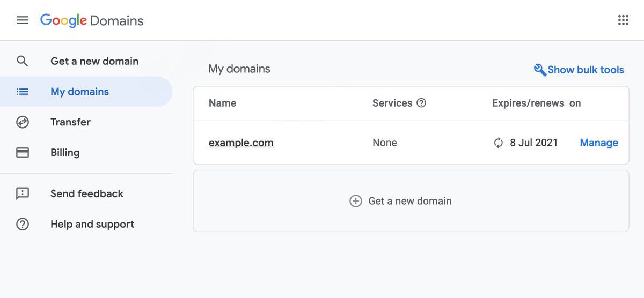Click the Send feedback bubble icon
Screen dimensions: 644x298
(x=22, y=193)
